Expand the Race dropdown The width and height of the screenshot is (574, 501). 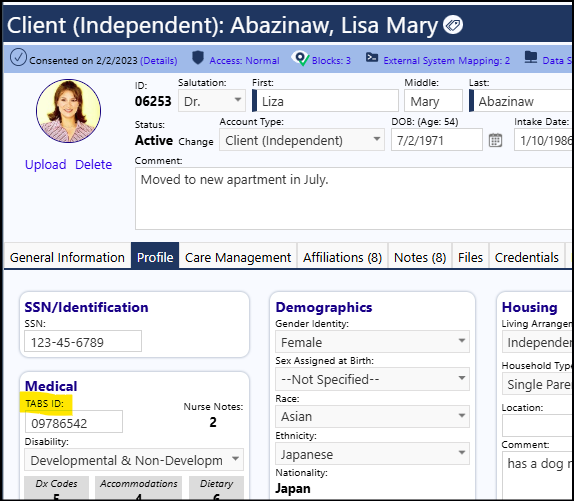[x=372, y=416]
